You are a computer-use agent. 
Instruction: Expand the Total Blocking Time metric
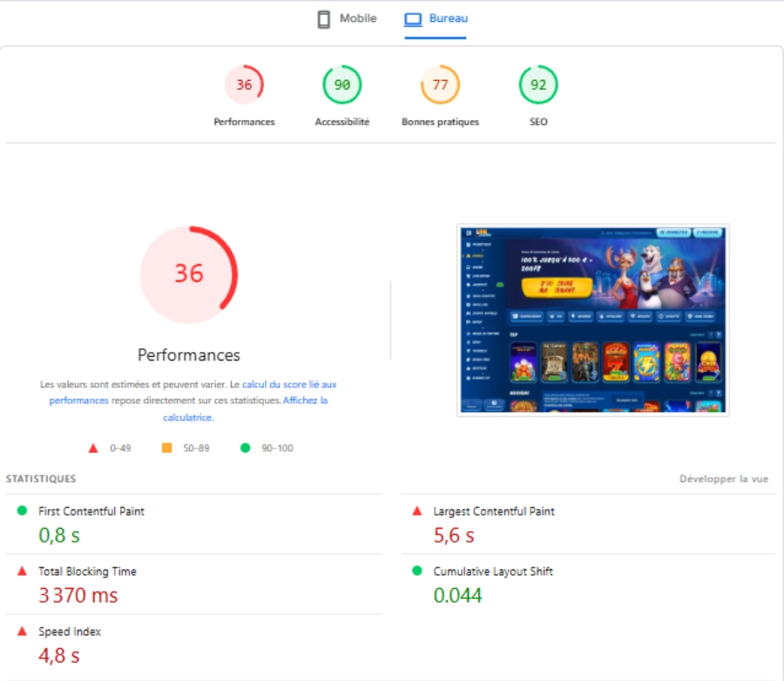87,572
